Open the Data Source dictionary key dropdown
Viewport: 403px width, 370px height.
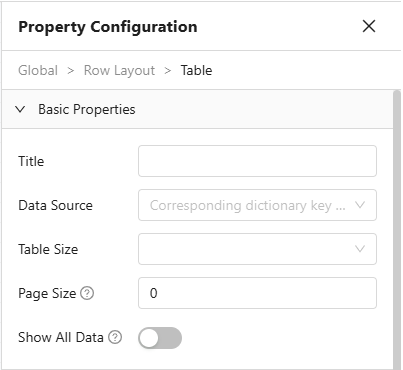(257, 205)
